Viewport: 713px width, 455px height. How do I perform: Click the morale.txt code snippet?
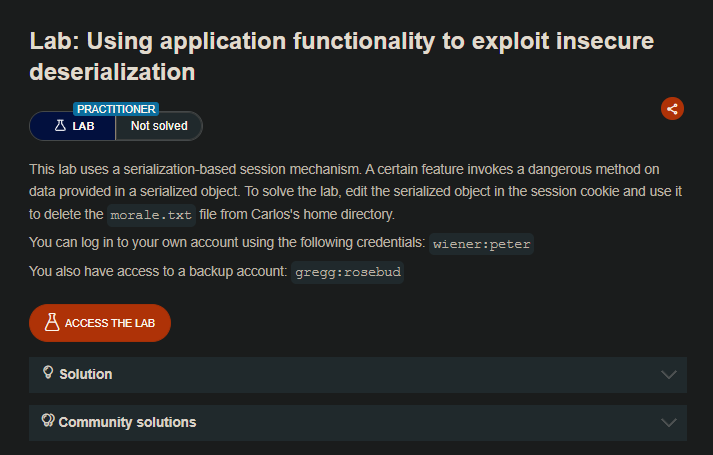pyautogui.click(x=151, y=215)
